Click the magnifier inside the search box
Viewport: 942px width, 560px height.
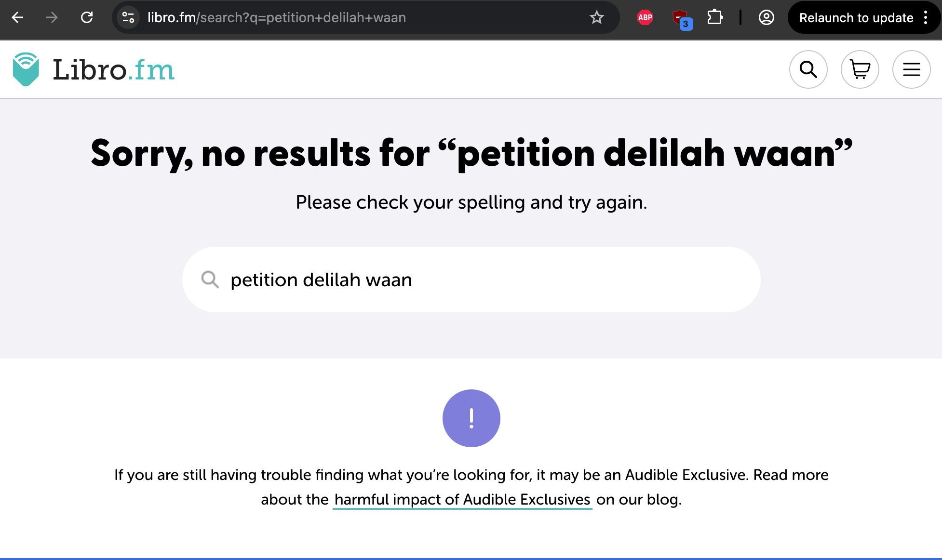click(x=210, y=280)
